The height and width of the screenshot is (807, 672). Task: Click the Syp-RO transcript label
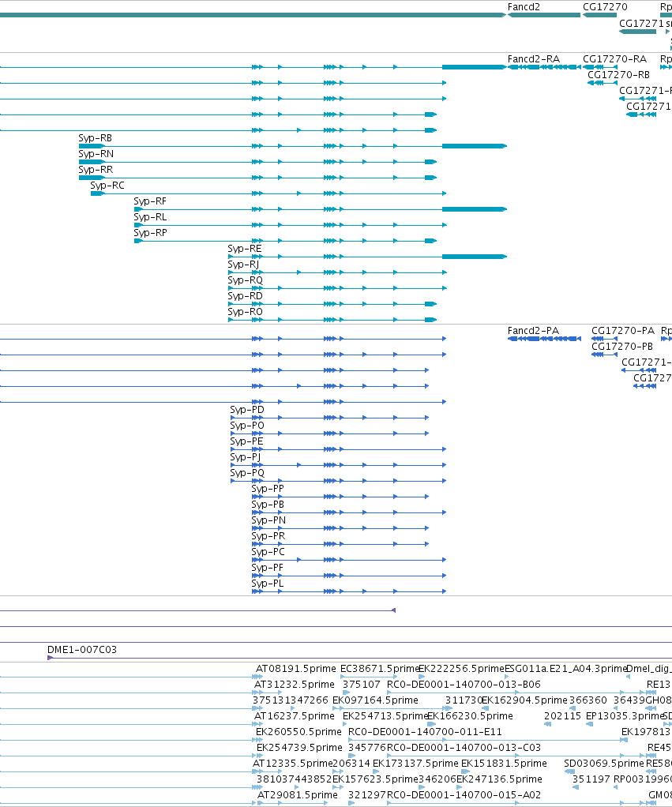(x=246, y=312)
